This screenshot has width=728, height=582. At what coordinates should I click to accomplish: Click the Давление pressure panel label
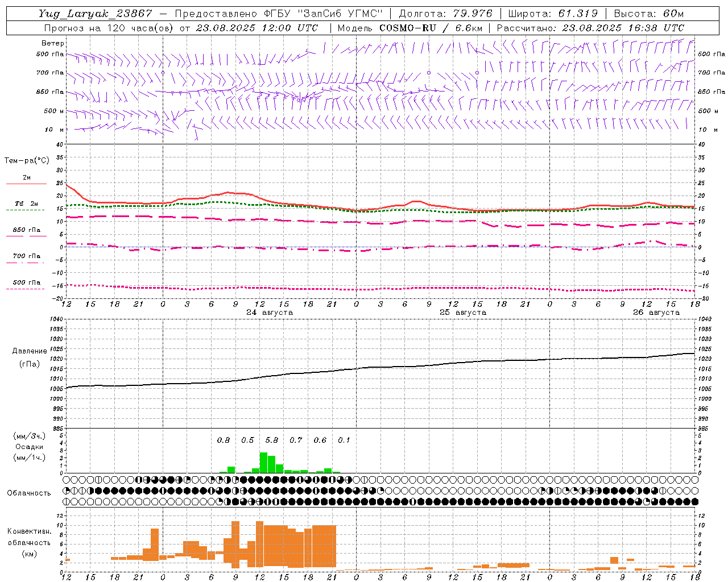(30, 351)
